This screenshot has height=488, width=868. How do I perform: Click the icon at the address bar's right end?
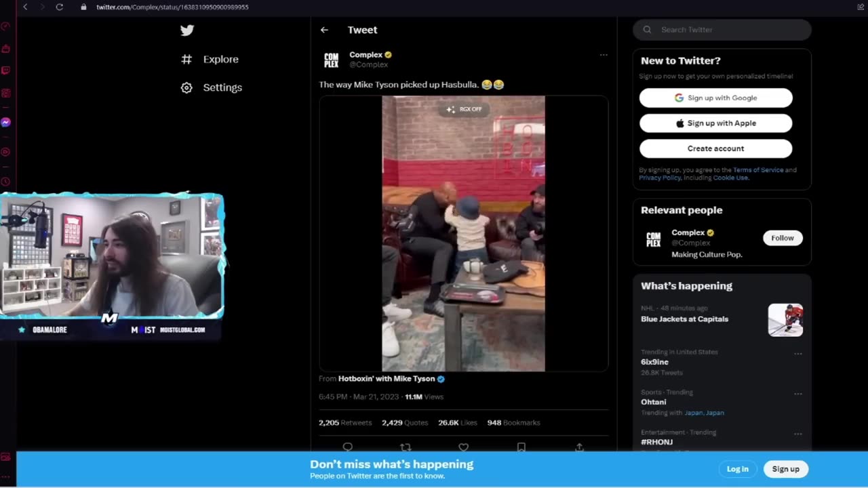[x=861, y=7]
